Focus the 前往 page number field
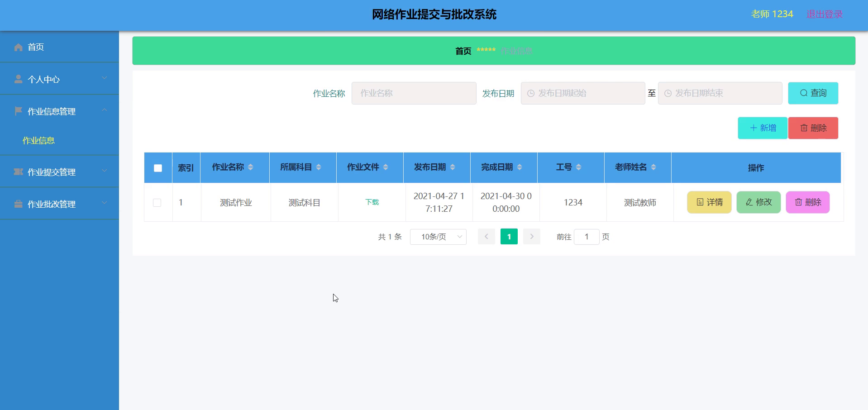Image resolution: width=868 pixels, height=410 pixels. pyautogui.click(x=587, y=237)
